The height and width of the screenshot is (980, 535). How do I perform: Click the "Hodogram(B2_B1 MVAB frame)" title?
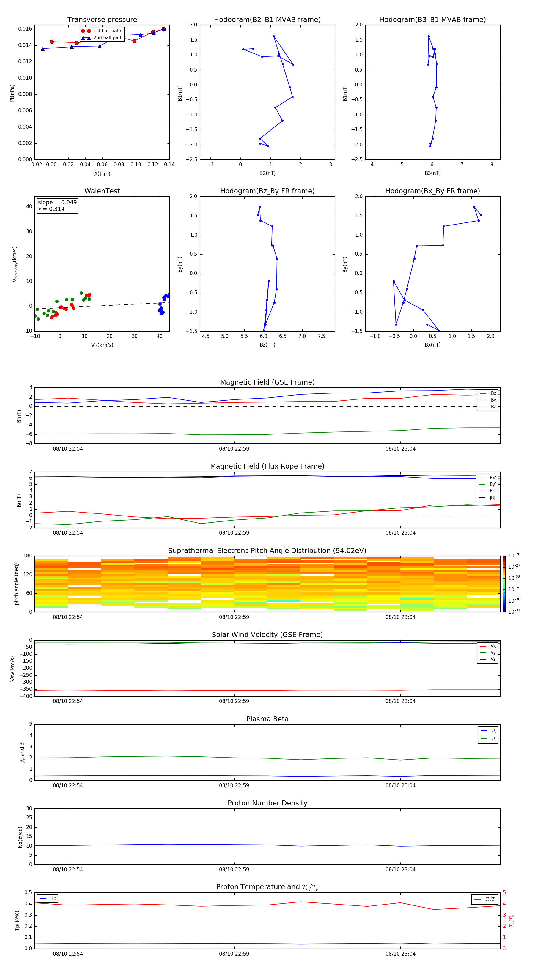click(x=267, y=19)
